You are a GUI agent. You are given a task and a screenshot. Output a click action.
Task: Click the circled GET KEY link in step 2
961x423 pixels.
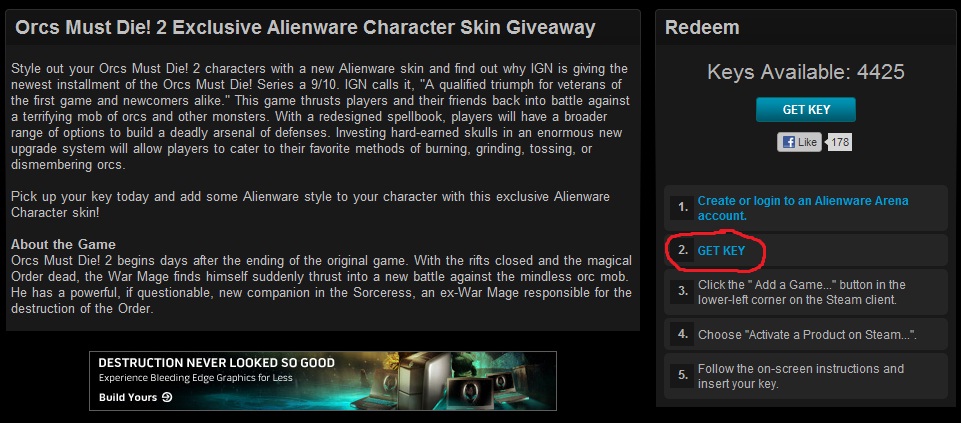[721, 251]
